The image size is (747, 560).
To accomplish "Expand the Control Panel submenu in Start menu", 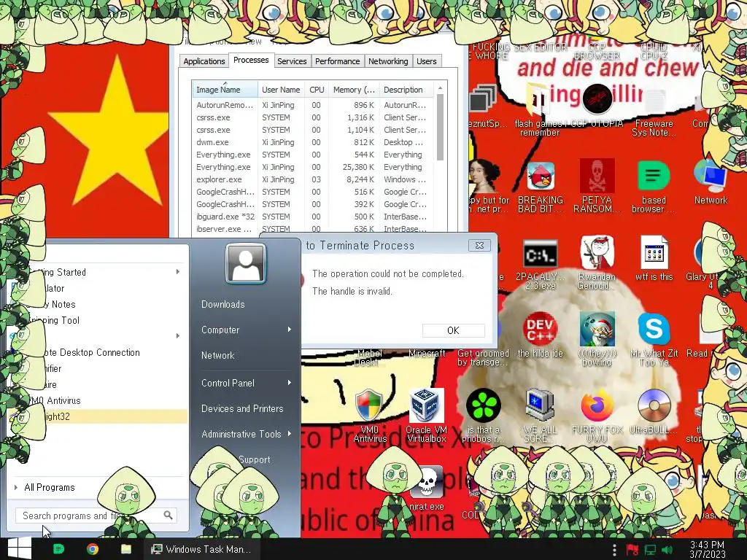I will (289, 383).
